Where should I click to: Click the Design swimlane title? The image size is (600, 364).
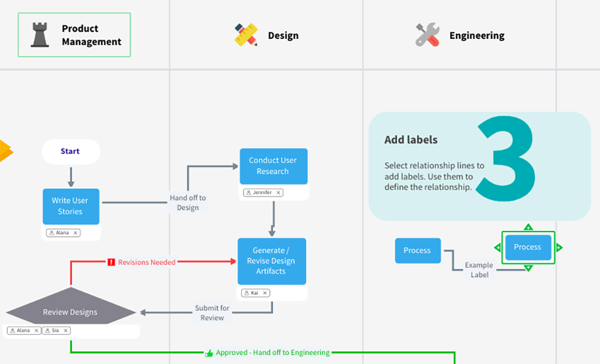coord(283,35)
